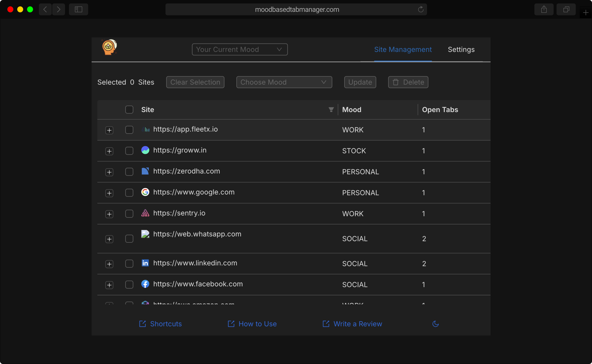Open the How to Use link

coord(257,324)
